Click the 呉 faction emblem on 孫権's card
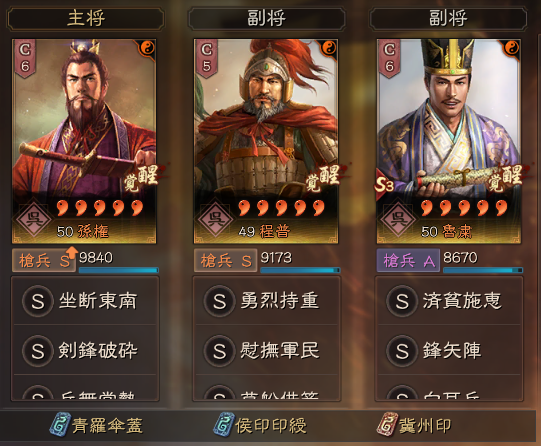Screen dimensions: 541x446 [33, 219]
